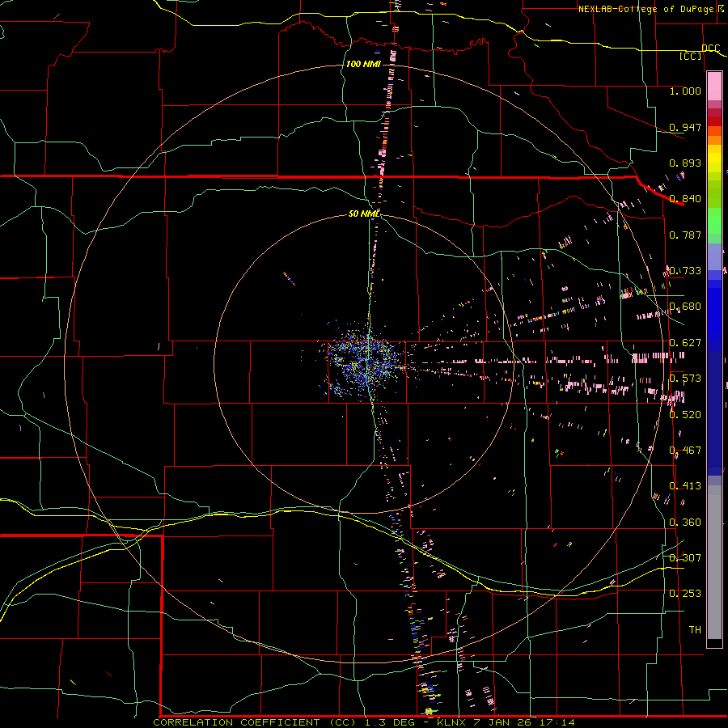Click the DCC product label above color scale
The image size is (728, 728).
point(710,49)
